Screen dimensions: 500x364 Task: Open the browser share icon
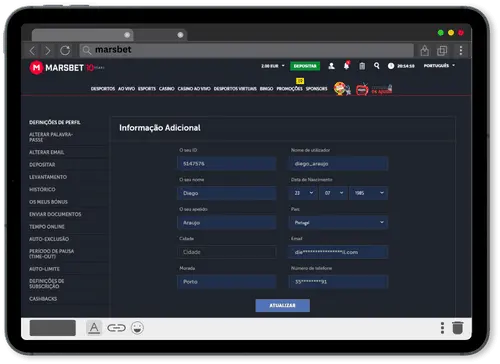coord(425,51)
